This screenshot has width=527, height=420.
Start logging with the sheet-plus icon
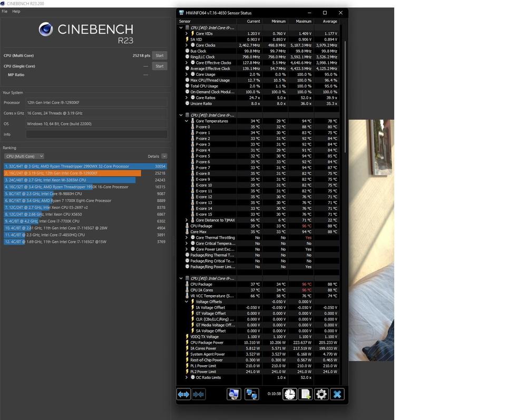tap(306, 394)
